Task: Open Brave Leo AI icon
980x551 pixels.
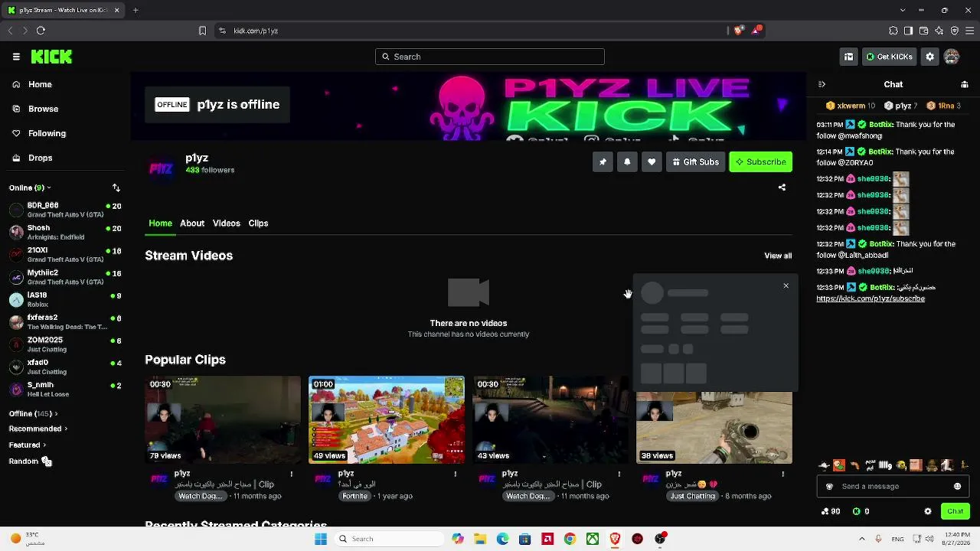Action: coord(939,31)
